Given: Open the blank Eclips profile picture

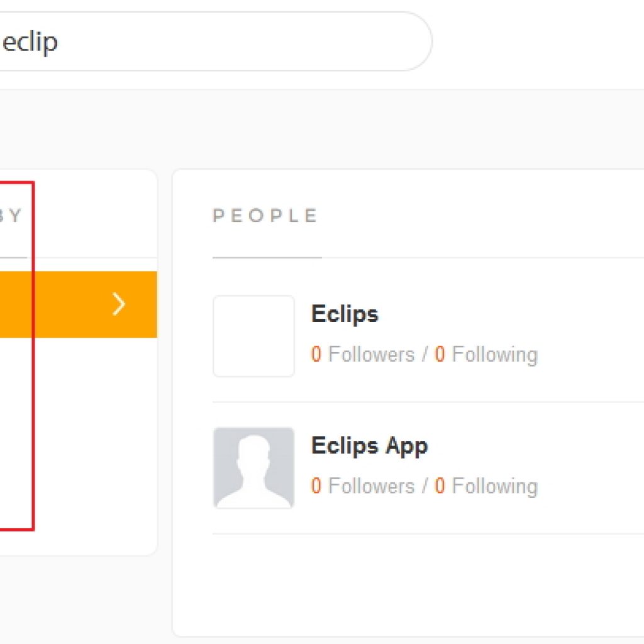Looking at the screenshot, I should click(254, 336).
